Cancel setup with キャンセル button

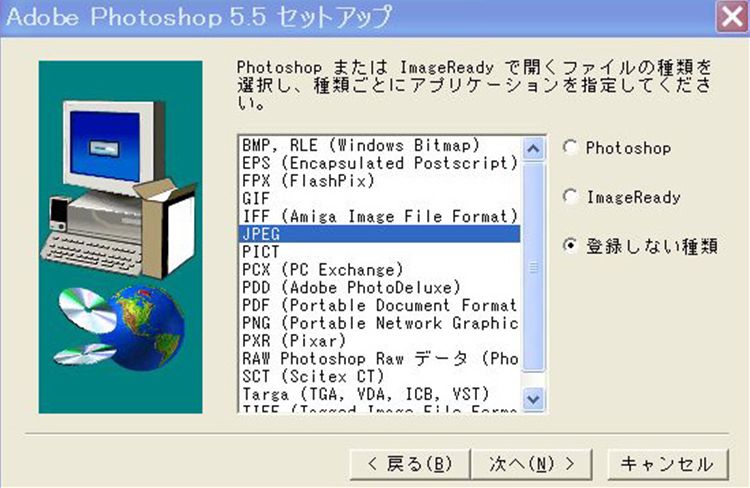pyautogui.click(x=668, y=464)
